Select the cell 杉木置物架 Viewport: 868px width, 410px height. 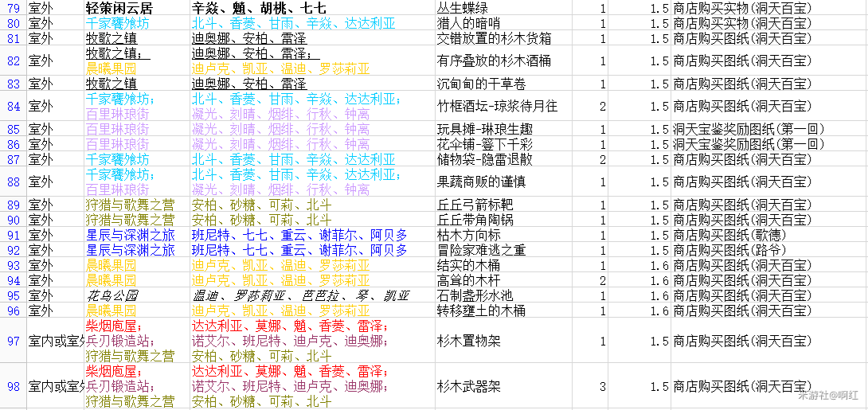click(502, 341)
